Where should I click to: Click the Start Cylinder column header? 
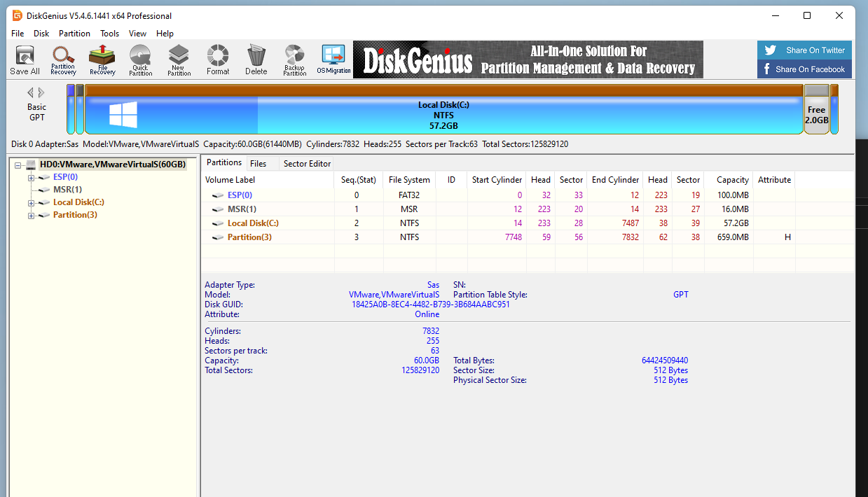[497, 180]
